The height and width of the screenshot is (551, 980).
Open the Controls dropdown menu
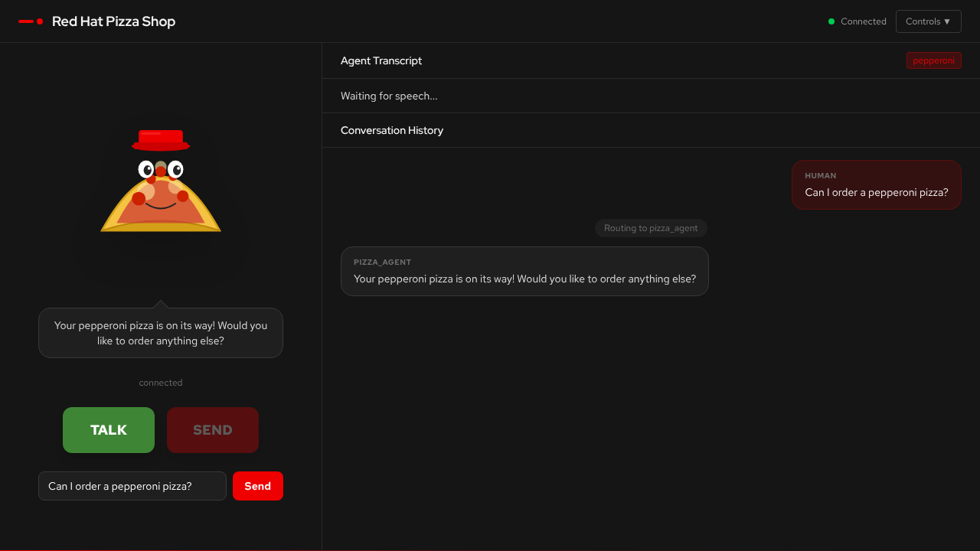coord(928,21)
